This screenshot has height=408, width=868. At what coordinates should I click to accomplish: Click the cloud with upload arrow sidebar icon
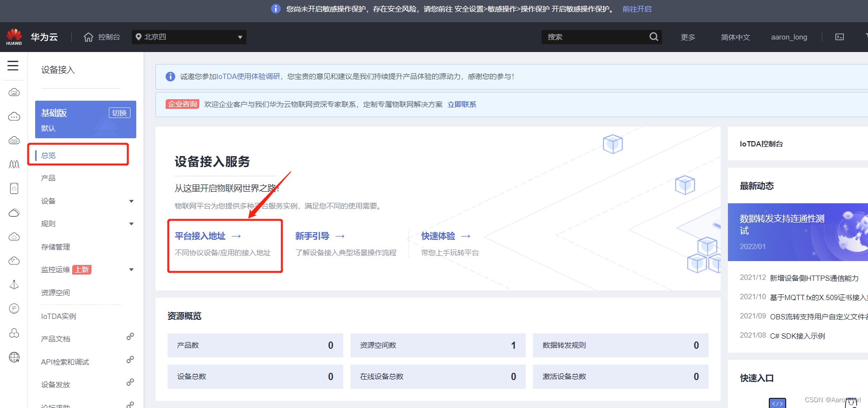[x=14, y=237]
